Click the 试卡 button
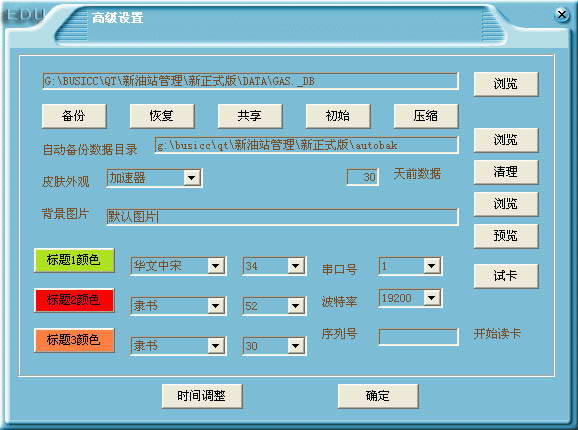 pos(506,276)
